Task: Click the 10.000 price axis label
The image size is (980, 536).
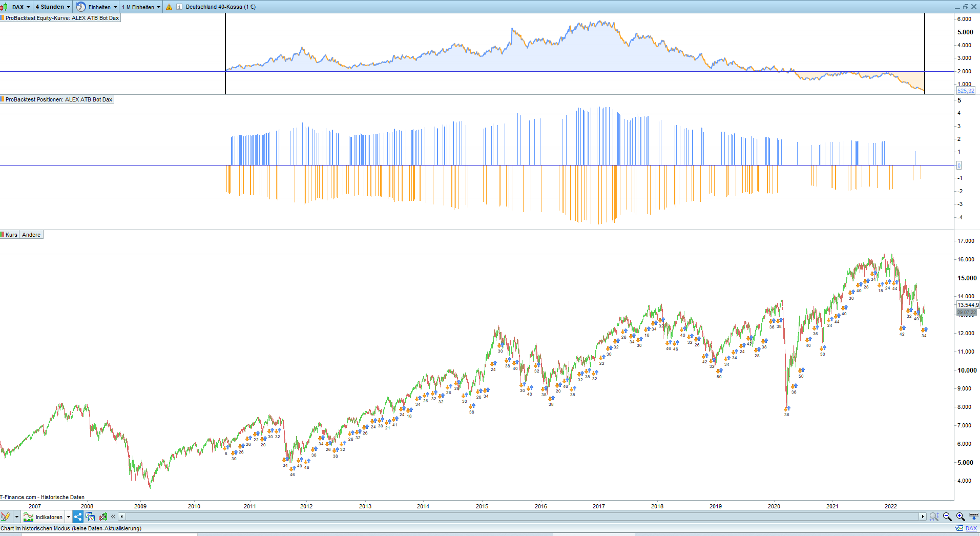Action: 967,370
